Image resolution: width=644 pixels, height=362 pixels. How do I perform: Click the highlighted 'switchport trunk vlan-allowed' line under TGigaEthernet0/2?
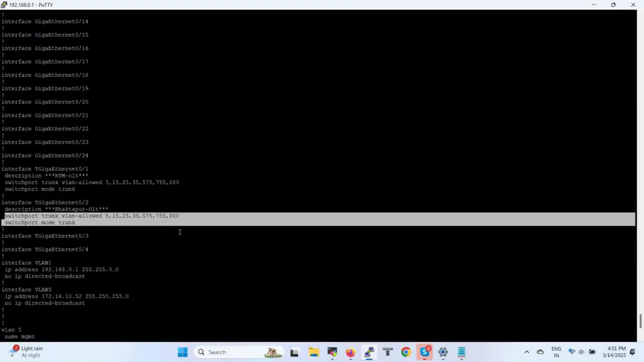click(92, 216)
